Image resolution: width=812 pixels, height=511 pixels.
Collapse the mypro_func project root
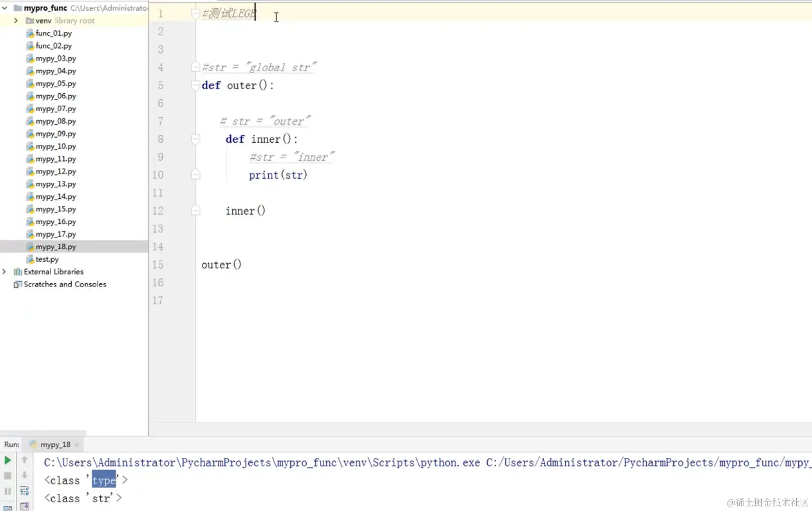(5, 8)
